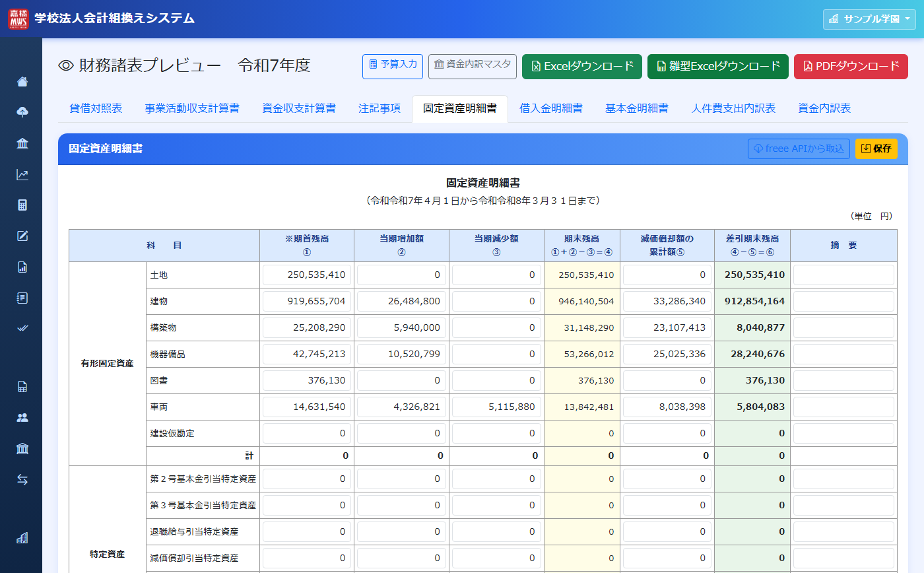
Task: Edit the 車両 depreciation field 8,038,398
Action: (x=667, y=407)
